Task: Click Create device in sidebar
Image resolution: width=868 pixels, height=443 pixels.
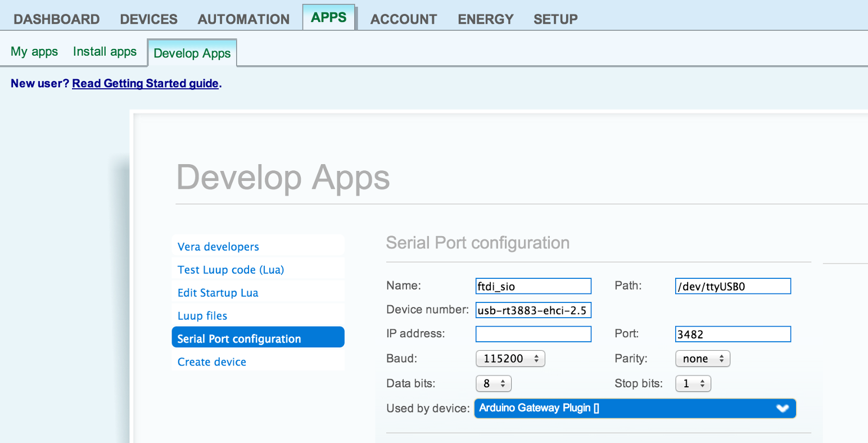Action: 212,362
